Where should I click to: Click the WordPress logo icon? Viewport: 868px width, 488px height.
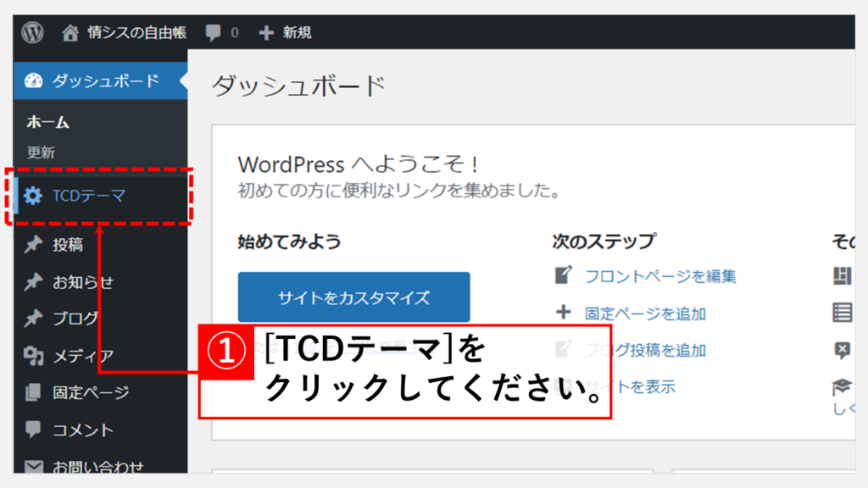pos(33,33)
